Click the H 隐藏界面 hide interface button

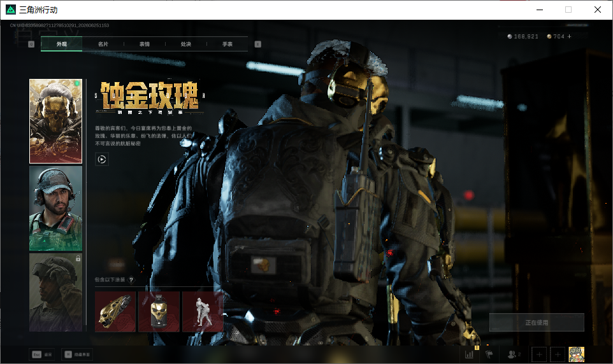[76, 354]
